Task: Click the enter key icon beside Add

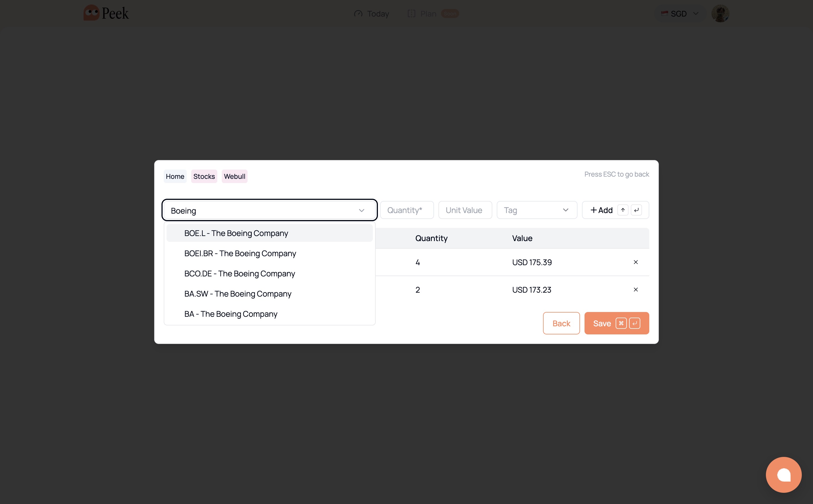Action: click(x=636, y=210)
